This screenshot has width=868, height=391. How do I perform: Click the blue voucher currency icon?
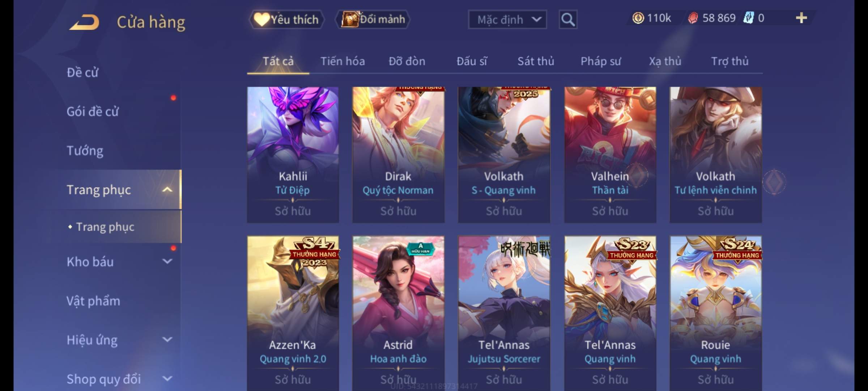coord(748,18)
